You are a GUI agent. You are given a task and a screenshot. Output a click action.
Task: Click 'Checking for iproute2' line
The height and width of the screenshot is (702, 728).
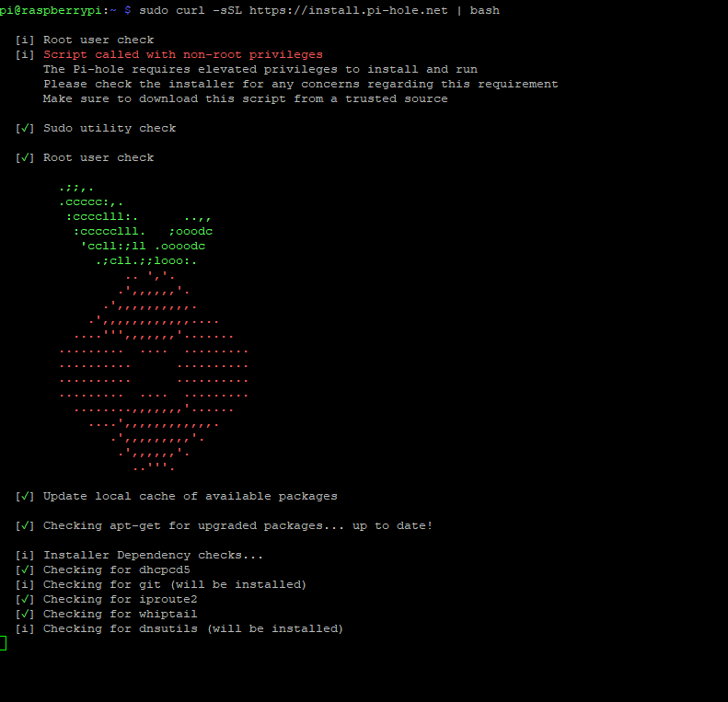tap(121, 599)
